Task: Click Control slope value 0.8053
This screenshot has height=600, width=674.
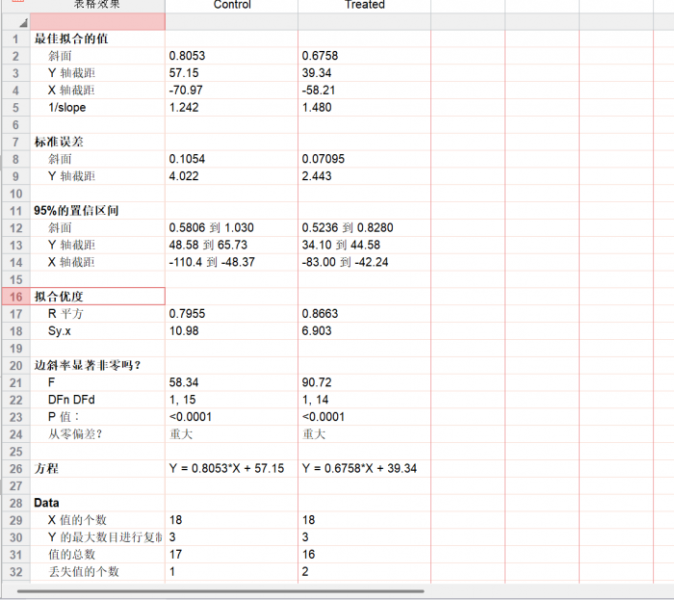Action: pyautogui.click(x=188, y=57)
